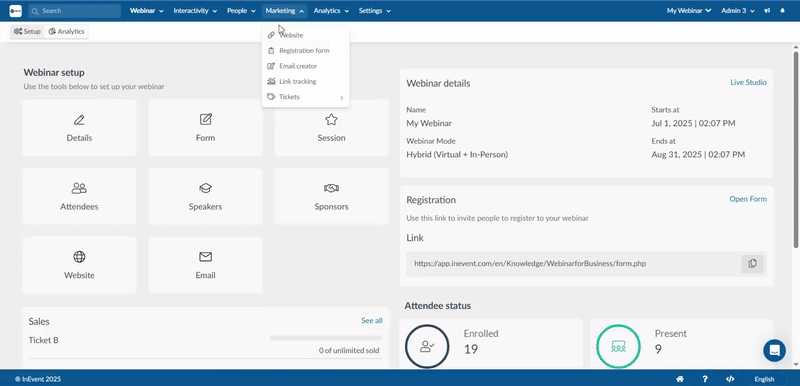Click the notifications bell icon
The image size is (800, 386).
click(x=783, y=11)
